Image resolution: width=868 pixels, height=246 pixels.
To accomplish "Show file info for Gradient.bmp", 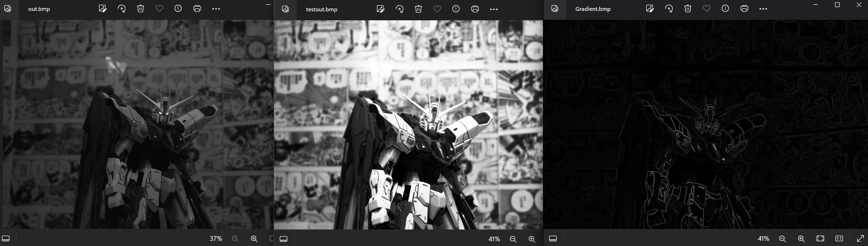I will click(x=726, y=8).
